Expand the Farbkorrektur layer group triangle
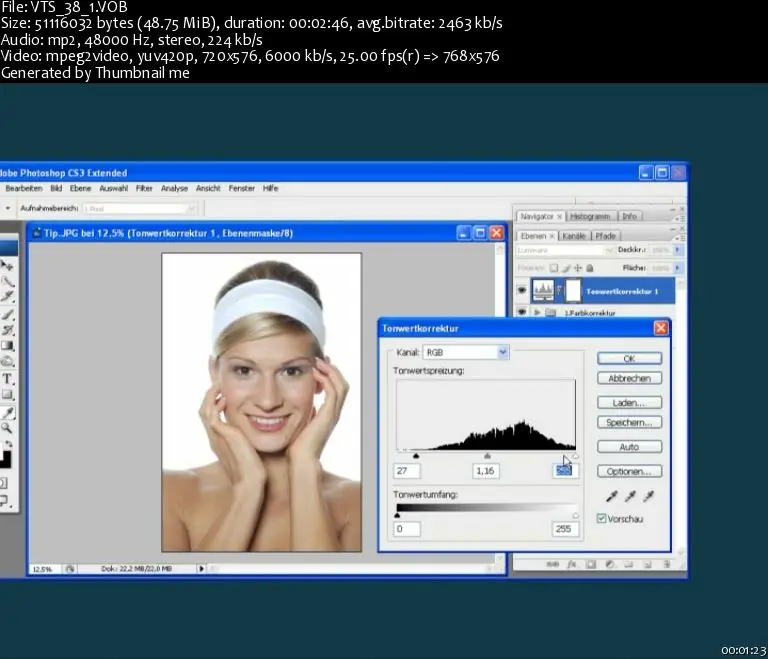 (537, 312)
